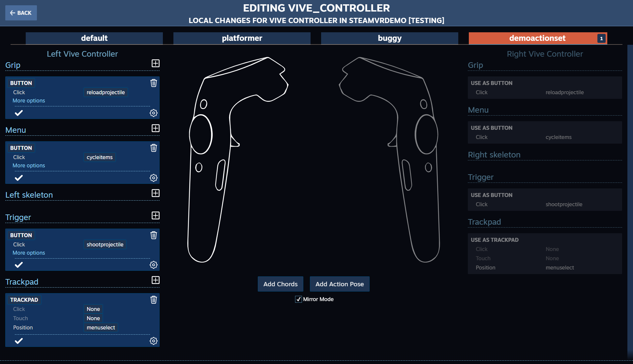The height and width of the screenshot is (364, 633).
Task: Confirm Trackpad binding with checkmark
Action: pyautogui.click(x=19, y=341)
